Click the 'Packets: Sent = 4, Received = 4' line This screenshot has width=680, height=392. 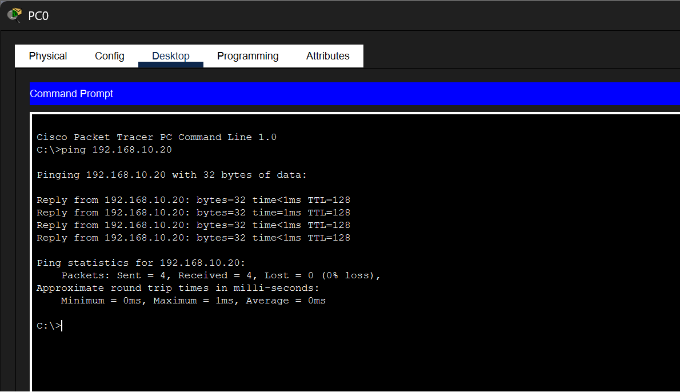[221, 276]
